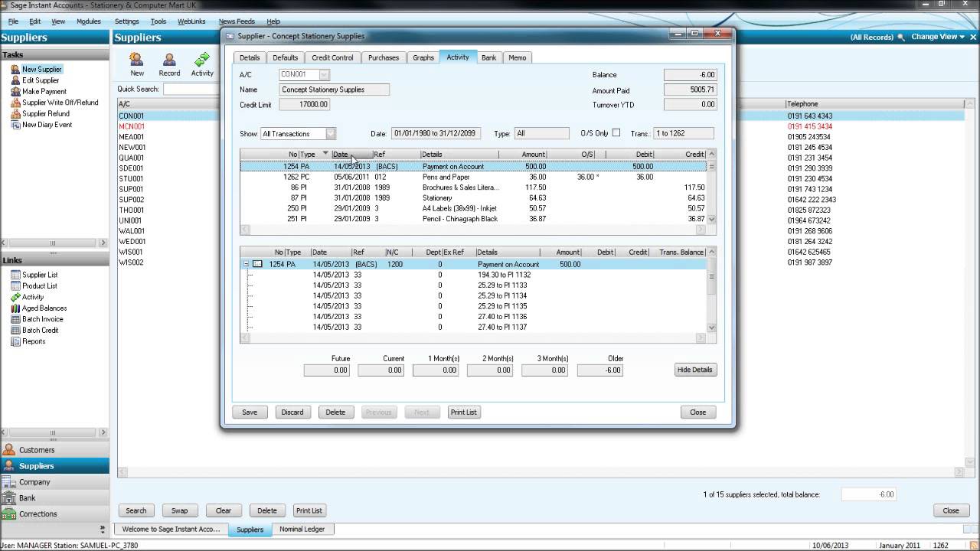The image size is (980, 551).
Task: Switch to Nominal Ledger window tab
Action: 302,529
